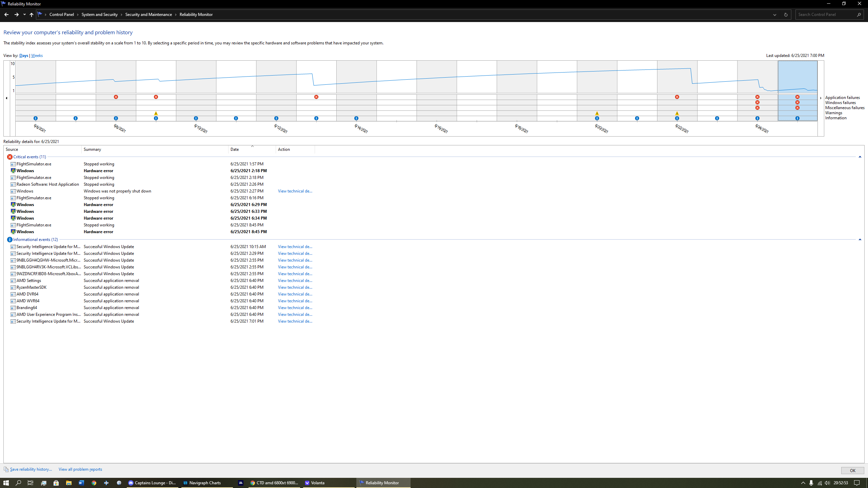This screenshot has width=868, height=488.
Task: Sort list by the Date column
Action: [252, 149]
